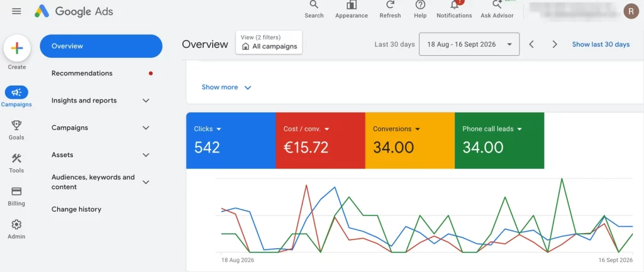Change the Cost / conv. metric dropdown
644x272 pixels.
point(306,129)
